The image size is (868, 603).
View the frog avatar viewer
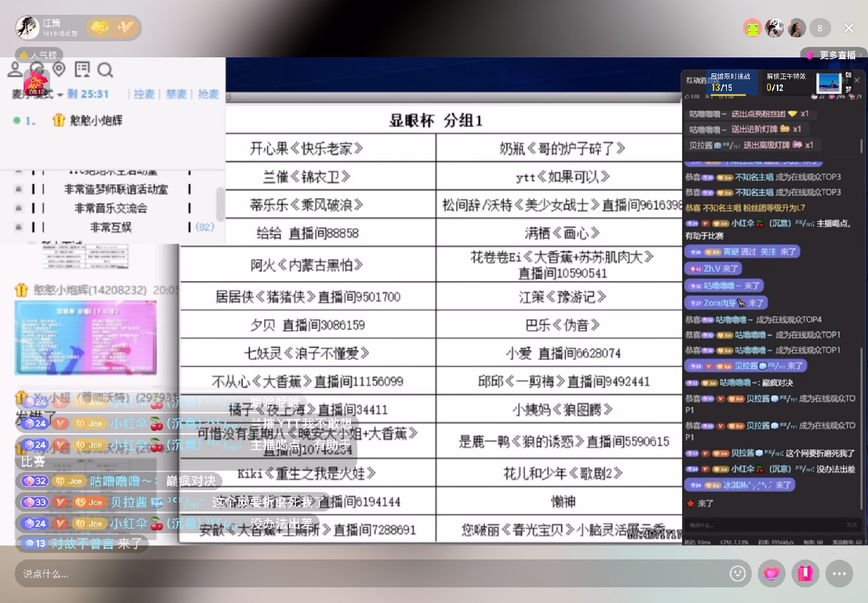pos(752,28)
